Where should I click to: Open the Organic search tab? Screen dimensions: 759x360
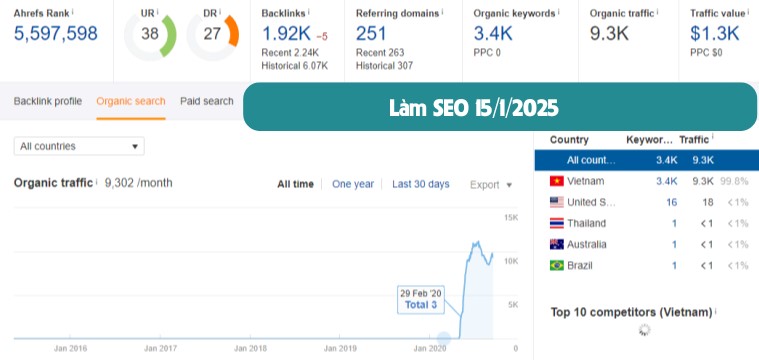click(131, 101)
